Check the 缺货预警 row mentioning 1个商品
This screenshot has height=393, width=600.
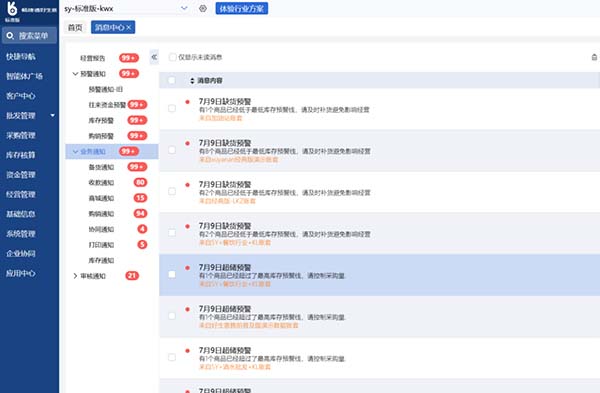coord(172,109)
